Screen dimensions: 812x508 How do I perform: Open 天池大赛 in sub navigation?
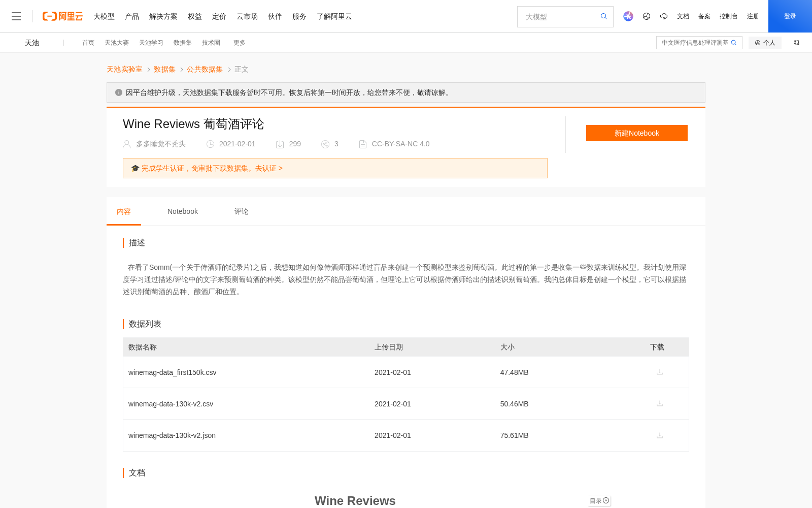point(117,43)
